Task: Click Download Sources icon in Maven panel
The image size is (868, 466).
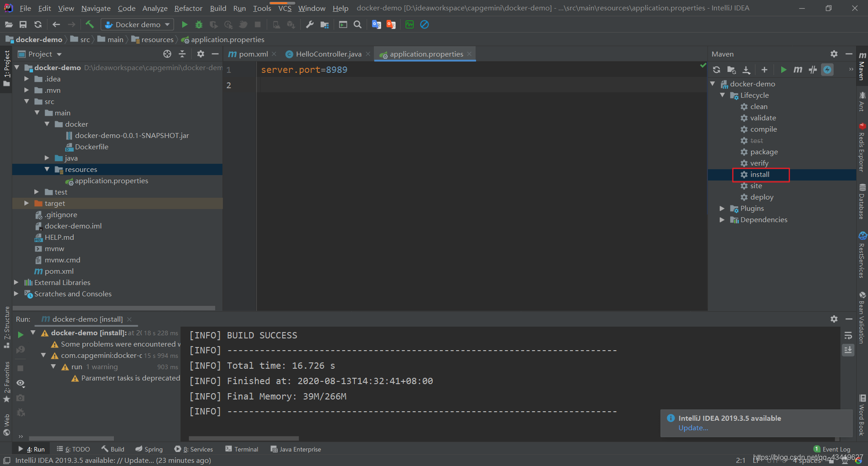Action: (x=746, y=70)
